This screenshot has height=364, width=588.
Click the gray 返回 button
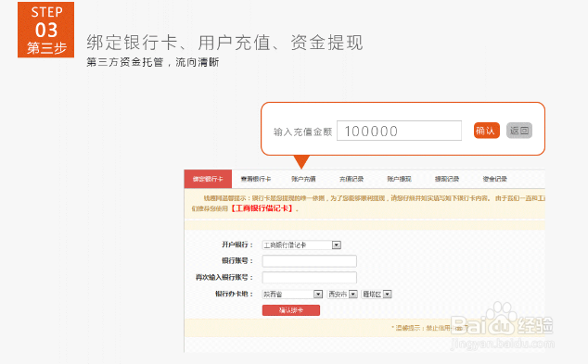(x=519, y=131)
